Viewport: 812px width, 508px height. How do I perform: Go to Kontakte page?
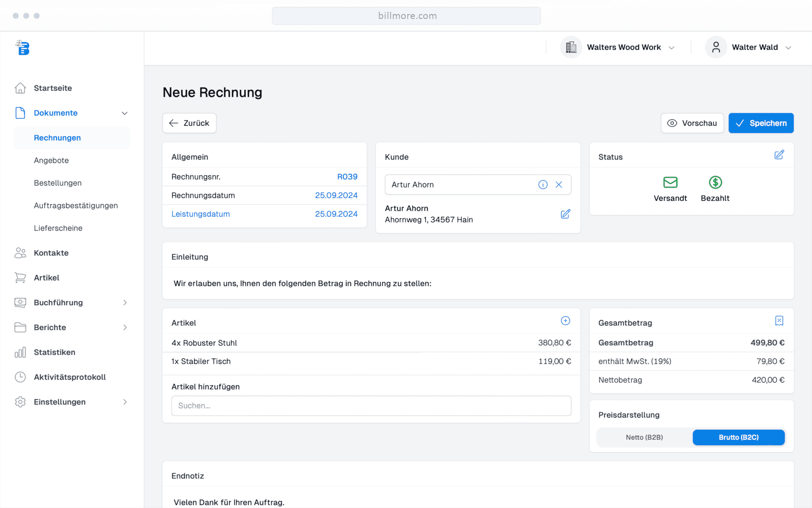[51, 253]
